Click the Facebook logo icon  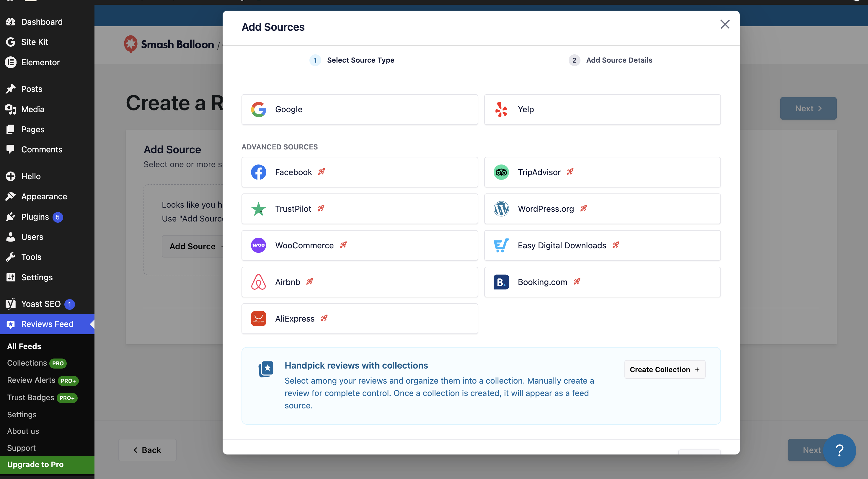tap(258, 172)
